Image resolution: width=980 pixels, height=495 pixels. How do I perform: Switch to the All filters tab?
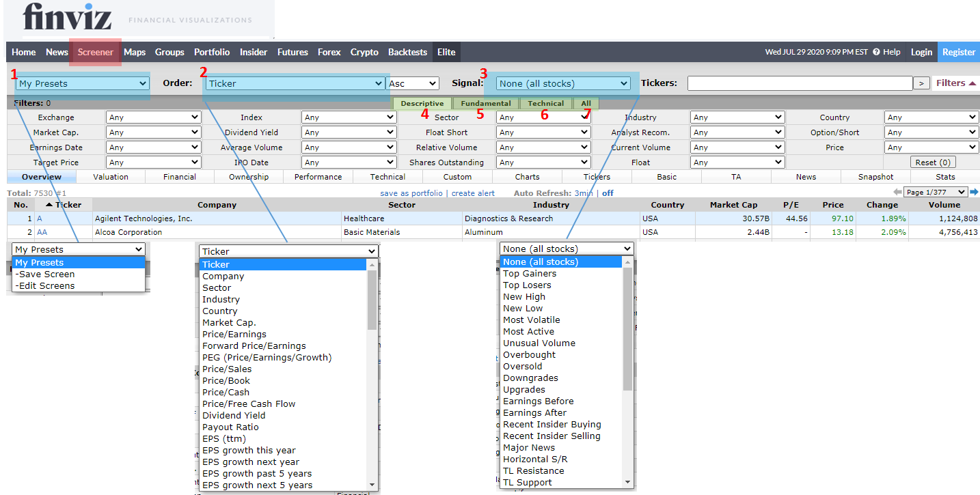[586, 104]
